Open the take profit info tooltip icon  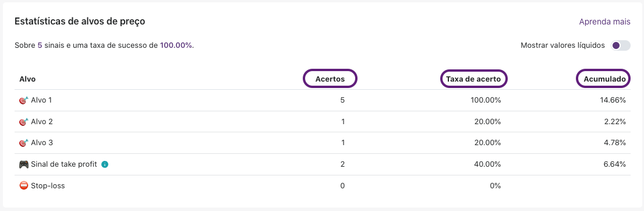point(105,164)
